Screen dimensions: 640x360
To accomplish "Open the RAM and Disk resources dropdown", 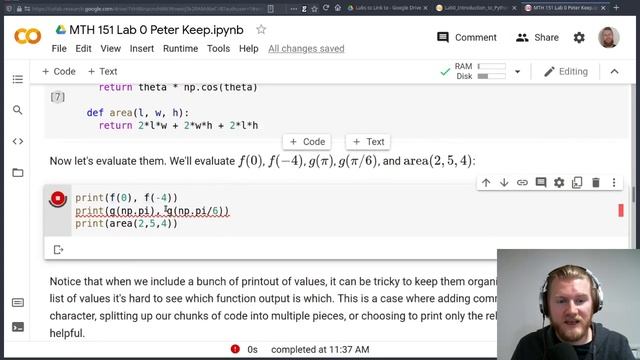I will tap(518, 71).
